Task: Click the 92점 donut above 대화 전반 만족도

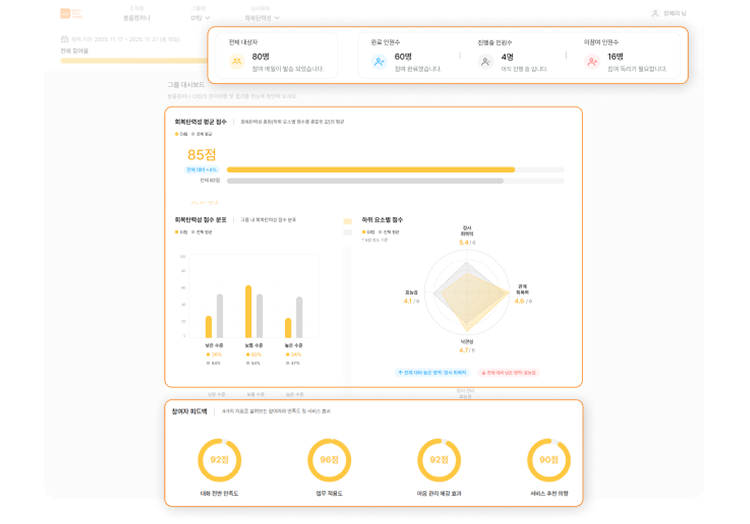Action: tap(220, 460)
